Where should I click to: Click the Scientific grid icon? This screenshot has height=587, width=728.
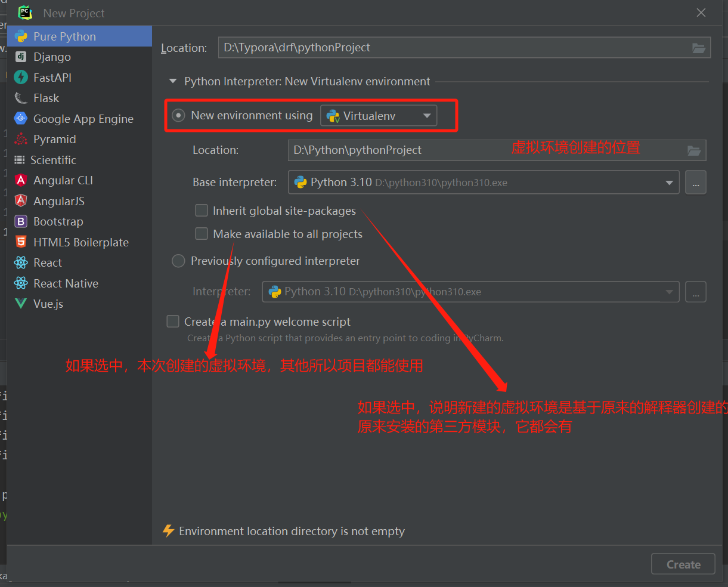coord(20,160)
